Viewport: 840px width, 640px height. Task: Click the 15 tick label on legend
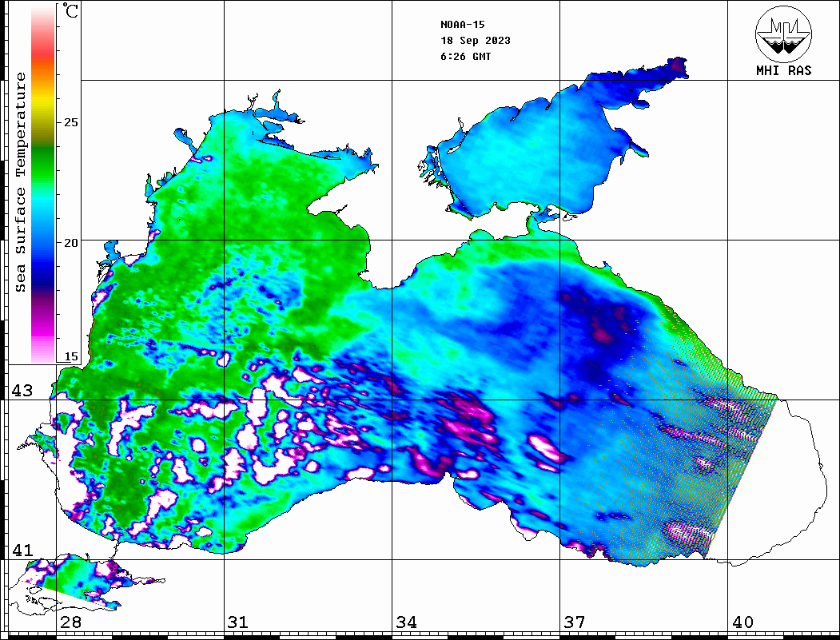(x=70, y=356)
